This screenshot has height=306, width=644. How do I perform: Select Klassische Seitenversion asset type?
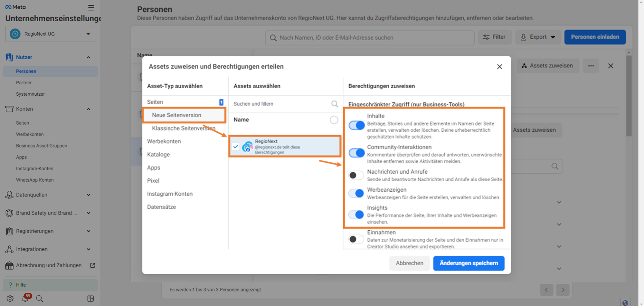coord(184,128)
